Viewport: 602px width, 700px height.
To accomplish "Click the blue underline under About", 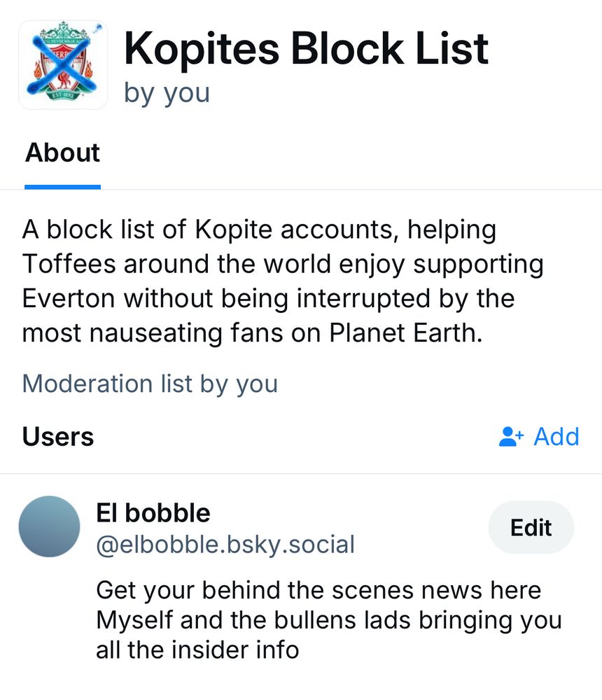I will pos(62,187).
